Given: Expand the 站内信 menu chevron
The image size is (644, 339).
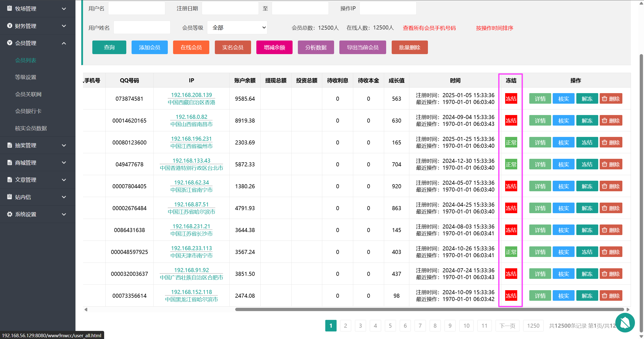Looking at the screenshot, I should click(64, 197).
